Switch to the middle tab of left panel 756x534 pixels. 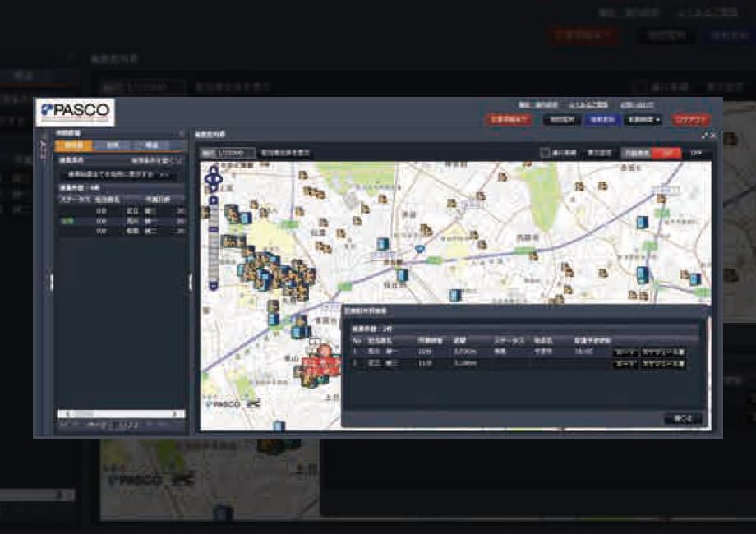click(113, 145)
